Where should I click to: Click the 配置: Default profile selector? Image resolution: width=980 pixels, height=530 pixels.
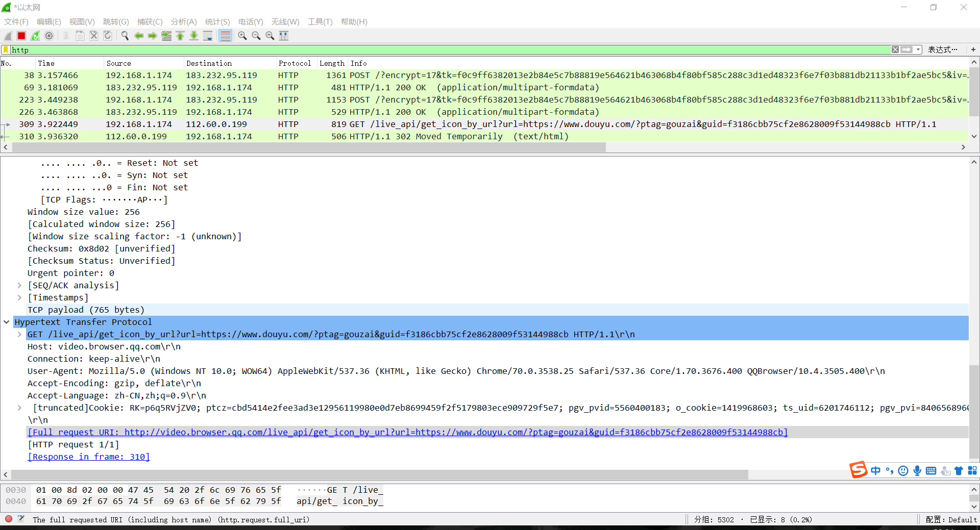tap(951, 519)
